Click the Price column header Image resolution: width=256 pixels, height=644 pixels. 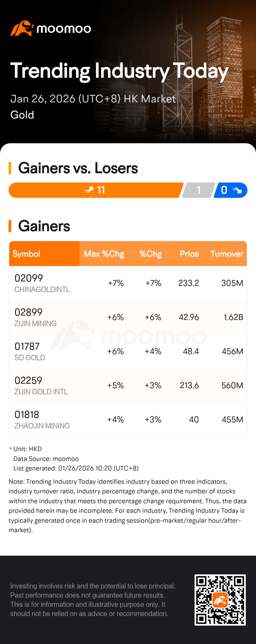click(189, 254)
